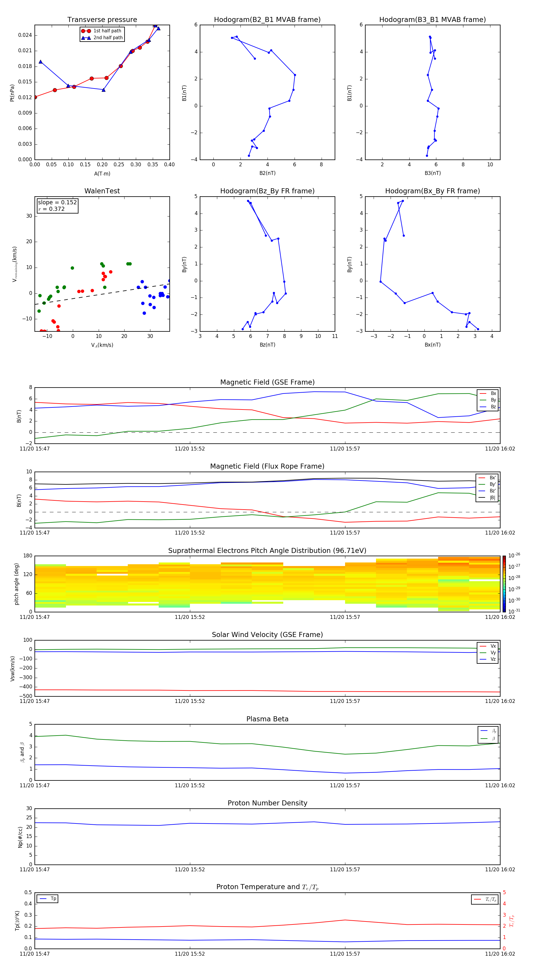535x980 pixels.
Task: Click the 'V_A(km/s)' axis label
Action: coord(102,345)
